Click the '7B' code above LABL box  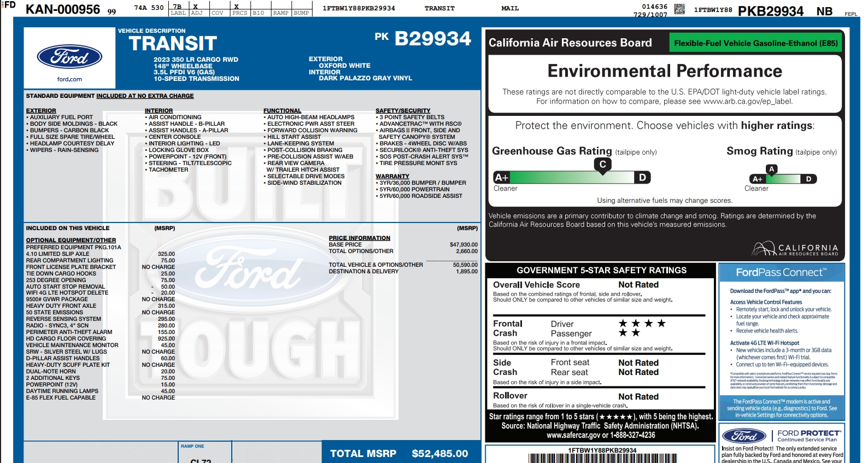pos(177,7)
